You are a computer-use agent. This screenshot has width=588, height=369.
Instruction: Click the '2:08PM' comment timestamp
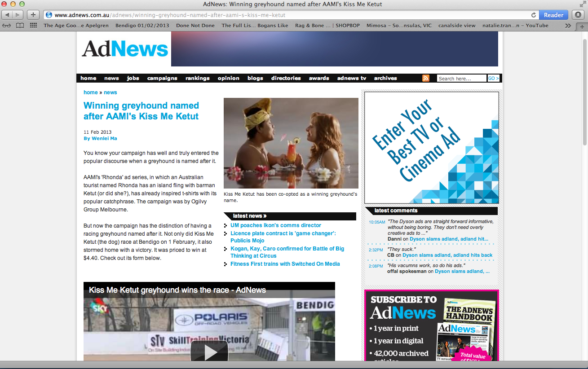pyautogui.click(x=376, y=266)
